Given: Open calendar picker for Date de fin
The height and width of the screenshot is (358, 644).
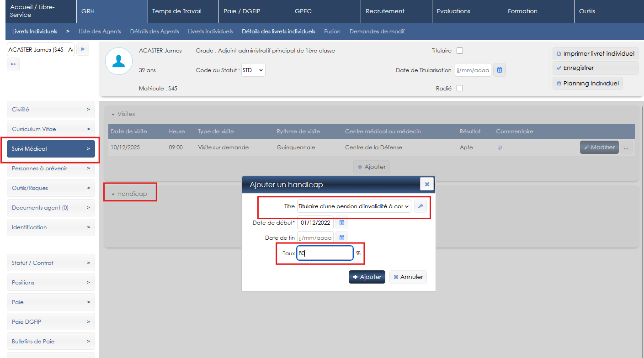Looking at the screenshot, I should (x=341, y=238).
